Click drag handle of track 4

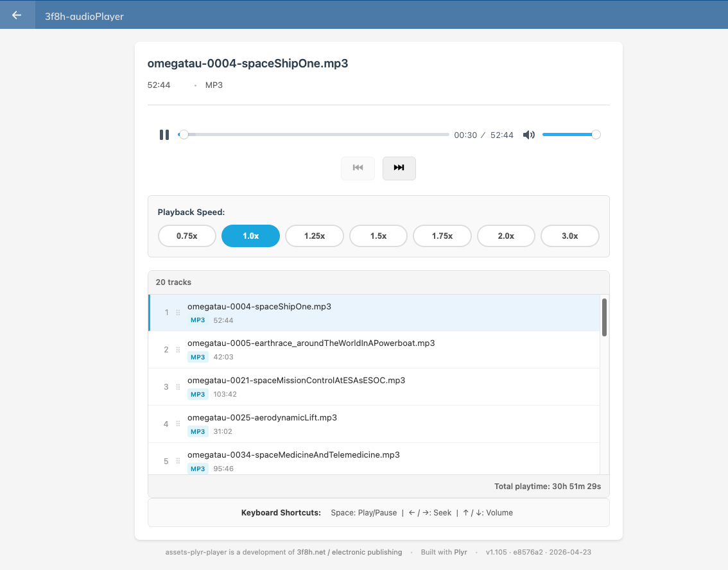pos(178,424)
